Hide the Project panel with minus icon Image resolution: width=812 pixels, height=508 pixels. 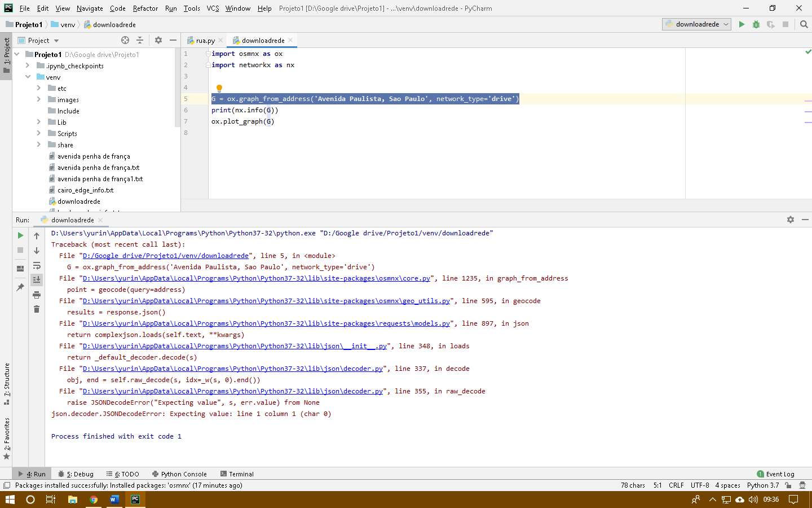click(173, 40)
